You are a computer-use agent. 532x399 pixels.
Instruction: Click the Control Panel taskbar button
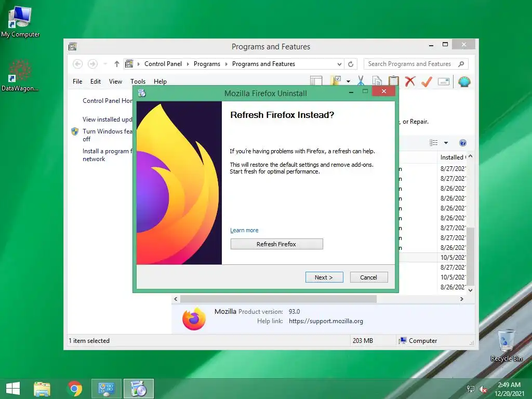[x=106, y=389]
